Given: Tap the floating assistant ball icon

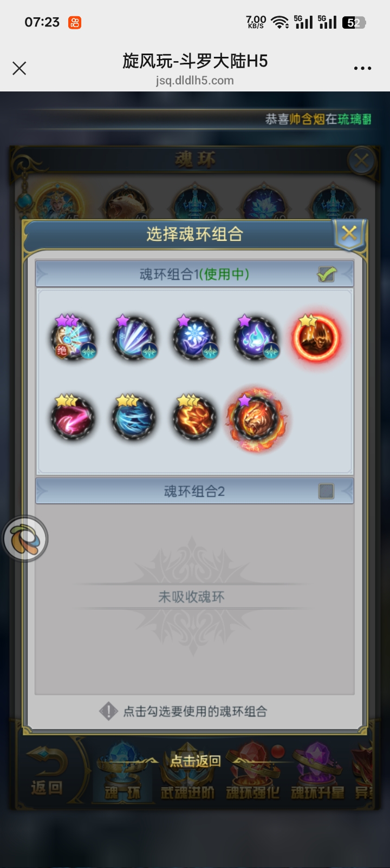Looking at the screenshot, I should [x=25, y=538].
